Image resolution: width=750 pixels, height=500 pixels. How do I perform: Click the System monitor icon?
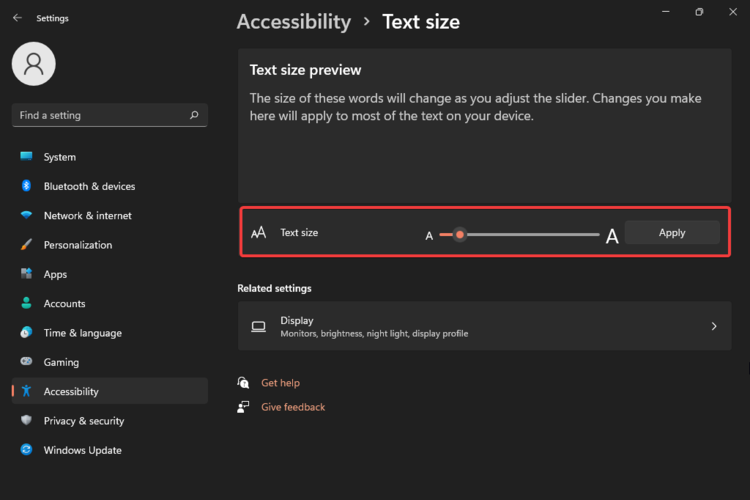point(26,156)
